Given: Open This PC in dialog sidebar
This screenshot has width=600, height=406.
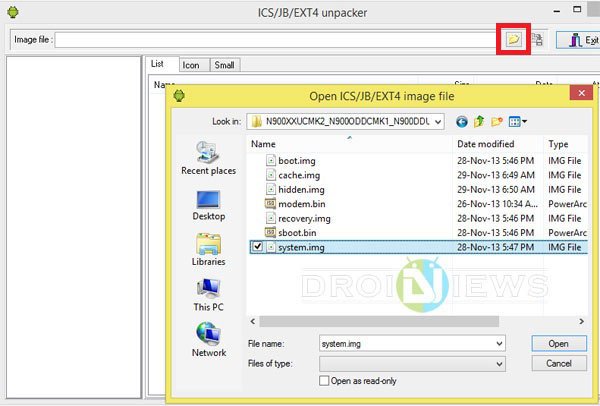Looking at the screenshot, I should (x=209, y=295).
